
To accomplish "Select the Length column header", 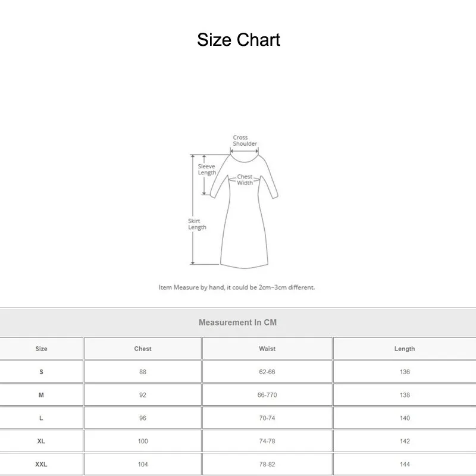I will pos(405,349).
